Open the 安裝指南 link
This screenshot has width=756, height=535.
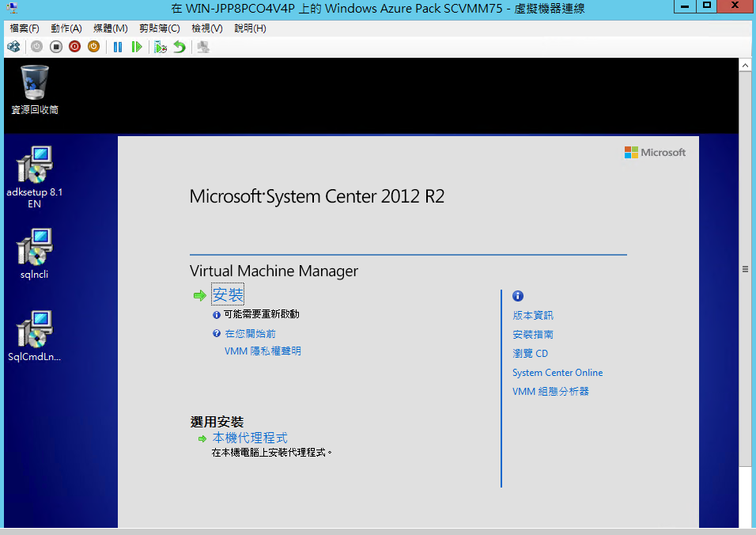tap(533, 335)
